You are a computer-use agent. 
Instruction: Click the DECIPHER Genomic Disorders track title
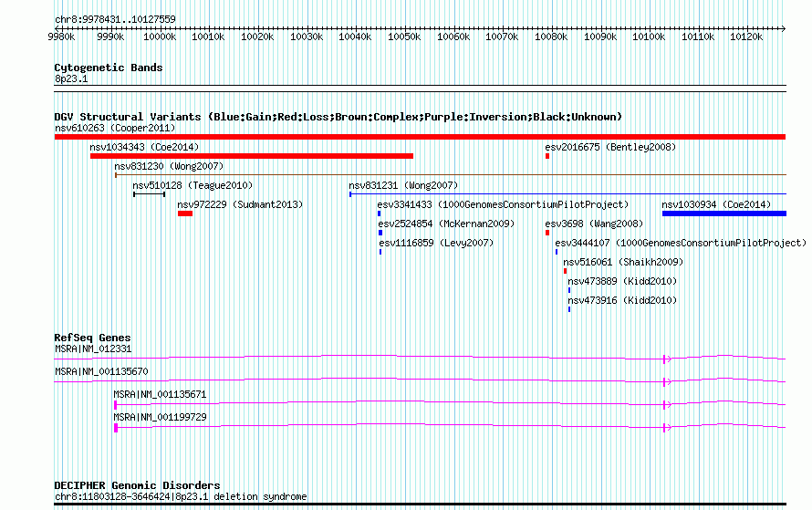click(137, 485)
